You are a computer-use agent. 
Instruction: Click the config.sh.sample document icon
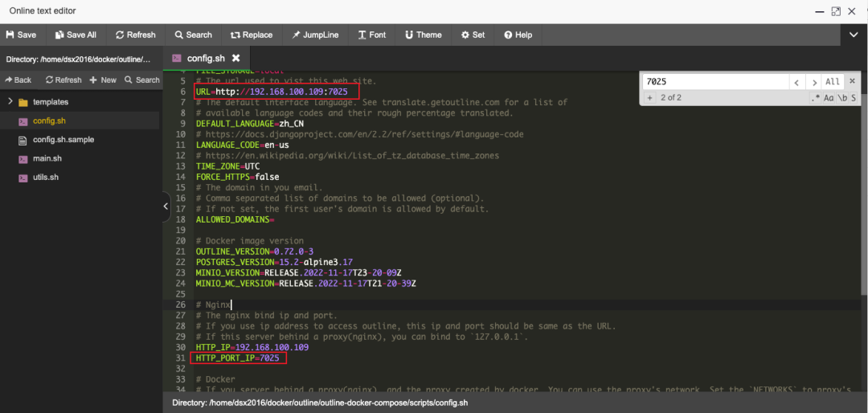tap(23, 140)
